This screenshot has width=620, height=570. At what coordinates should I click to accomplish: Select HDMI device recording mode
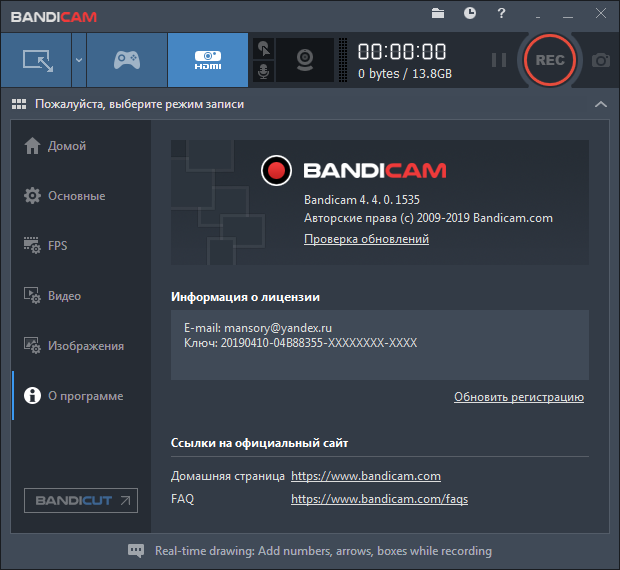[x=207, y=60]
